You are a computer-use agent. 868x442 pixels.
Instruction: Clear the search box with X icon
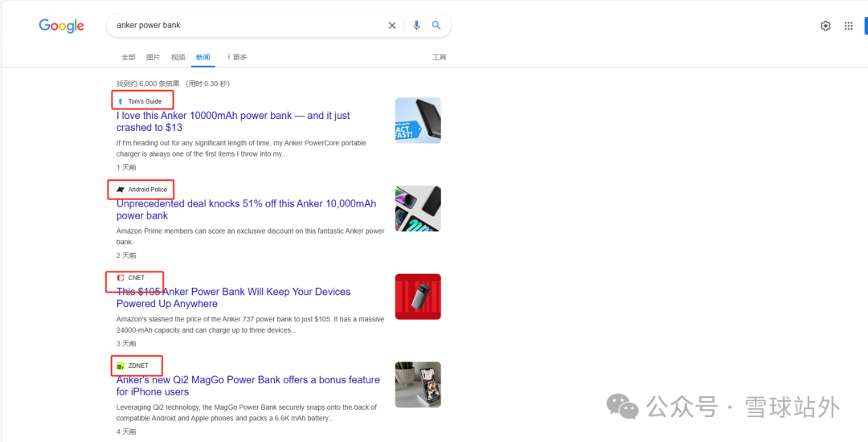pos(392,26)
